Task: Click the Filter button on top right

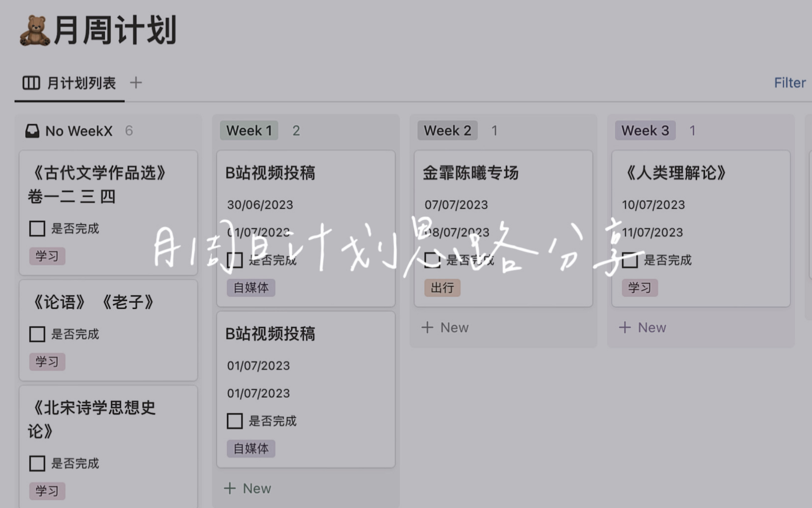Action: pyautogui.click(x=790, y=83)
